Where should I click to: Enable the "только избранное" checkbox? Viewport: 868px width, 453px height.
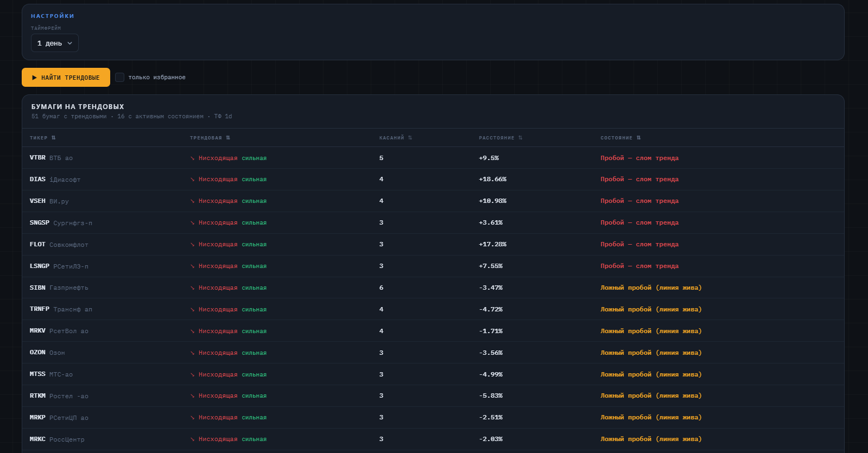click(120, 77)
